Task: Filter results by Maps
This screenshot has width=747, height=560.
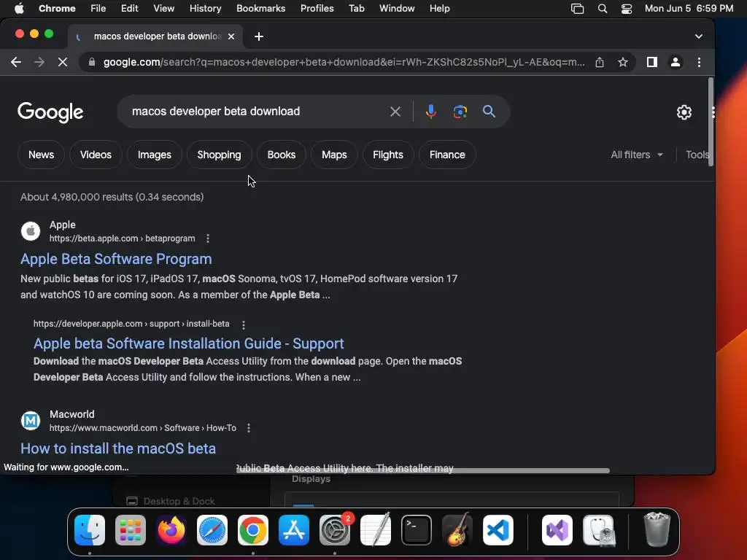Action: coord(334,155)
